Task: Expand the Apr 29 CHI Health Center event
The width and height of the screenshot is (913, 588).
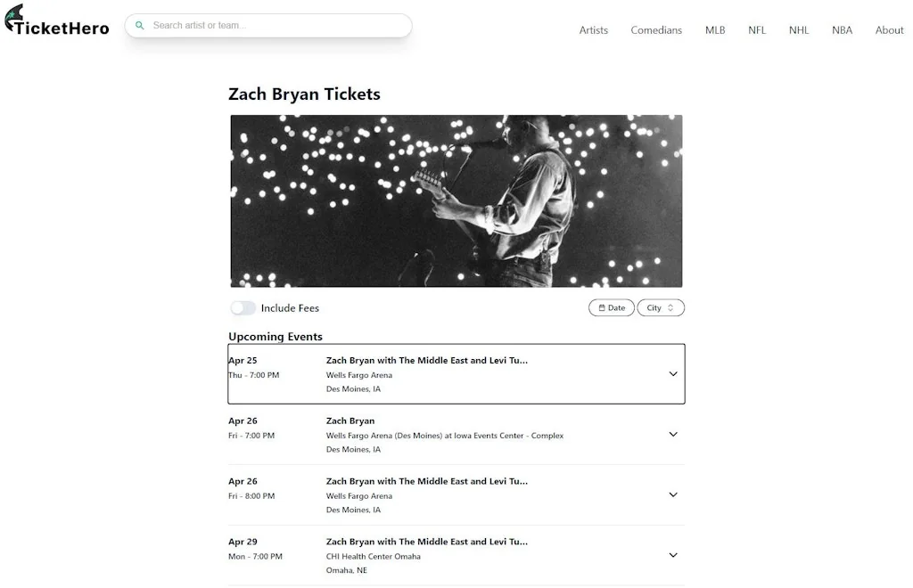Action: point(673,554)
